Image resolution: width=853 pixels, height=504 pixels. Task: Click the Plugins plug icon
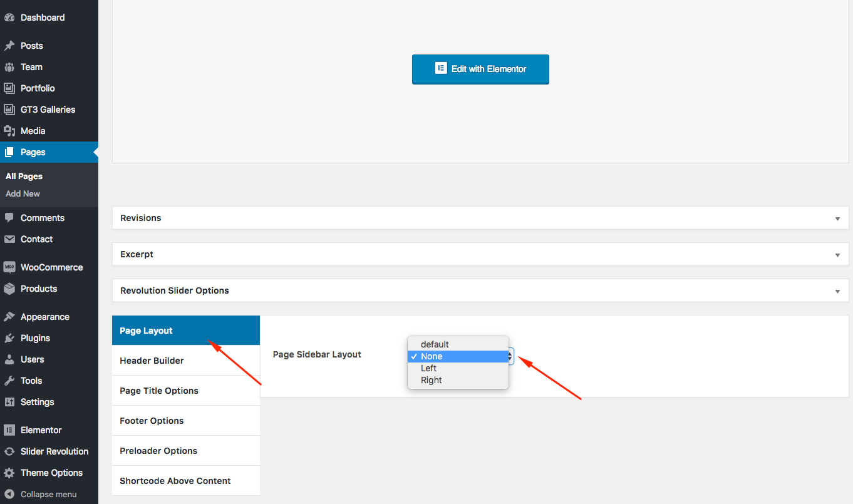[9, 338]
